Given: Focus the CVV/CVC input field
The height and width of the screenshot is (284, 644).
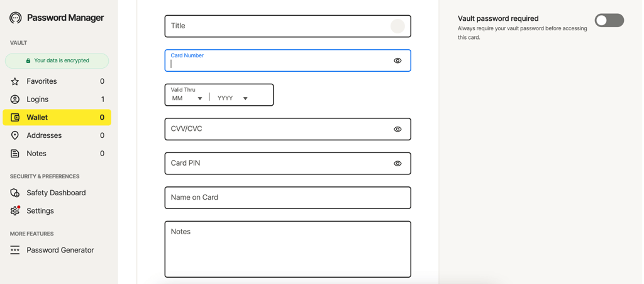Looking at the screenshot, I should click(x=287, y=129).
